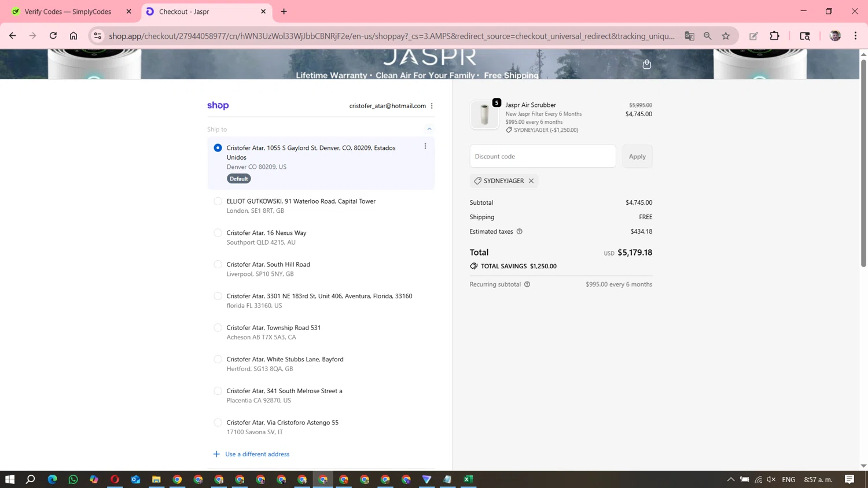Image resolution: width=868 pixels, height=488 pixels.
Task: Open a new browser tab
Action: (x=284, y=12)
